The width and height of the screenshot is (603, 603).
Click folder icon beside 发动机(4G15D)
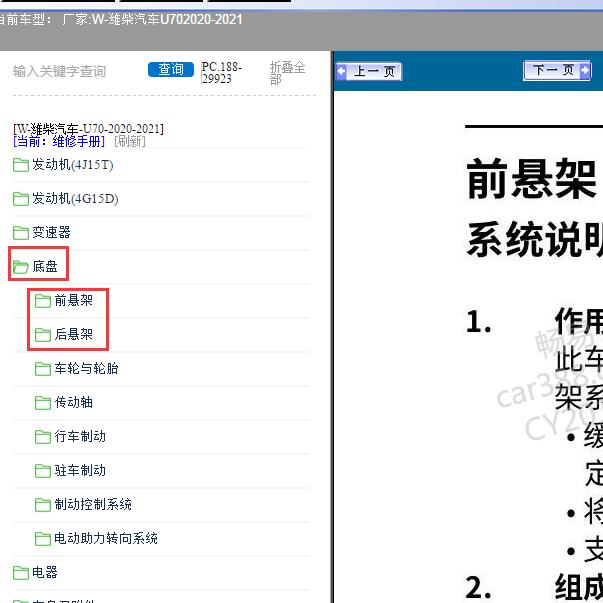(21, 199)
